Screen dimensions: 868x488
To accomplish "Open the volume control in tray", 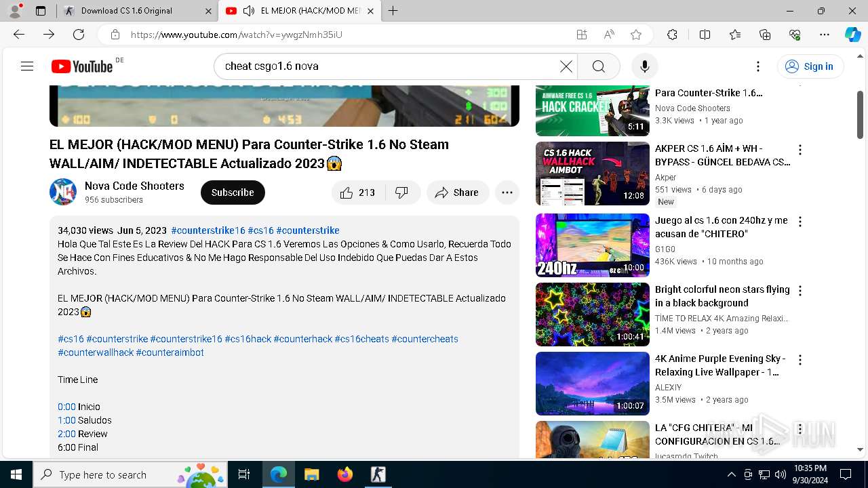I will coord(780,474).
